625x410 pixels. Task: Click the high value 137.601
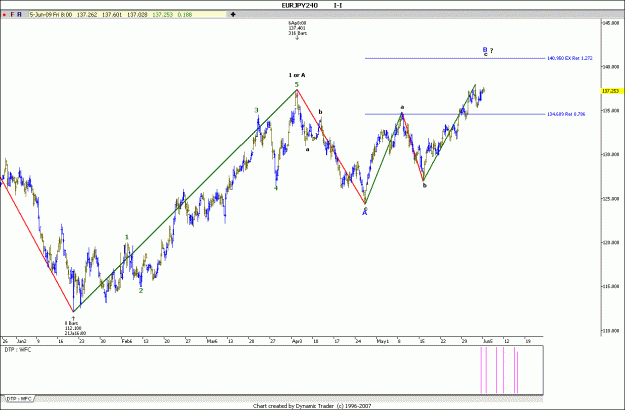(112, 15)
